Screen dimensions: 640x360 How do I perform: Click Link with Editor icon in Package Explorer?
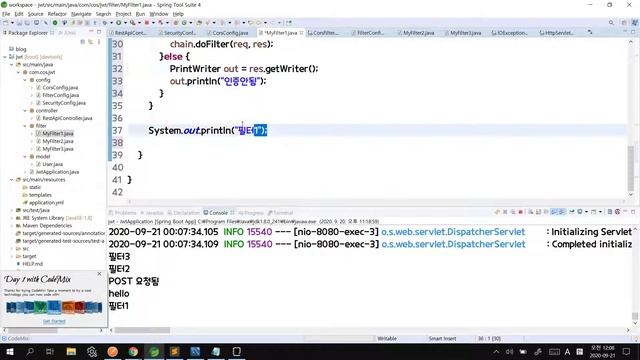point(90,42)
